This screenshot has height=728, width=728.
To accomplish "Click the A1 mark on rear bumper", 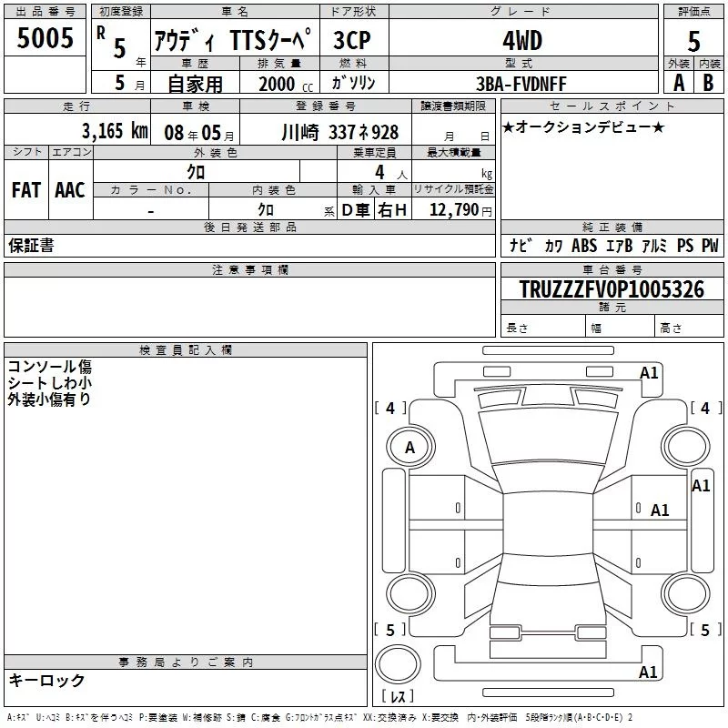I will (x=649, y=672).
